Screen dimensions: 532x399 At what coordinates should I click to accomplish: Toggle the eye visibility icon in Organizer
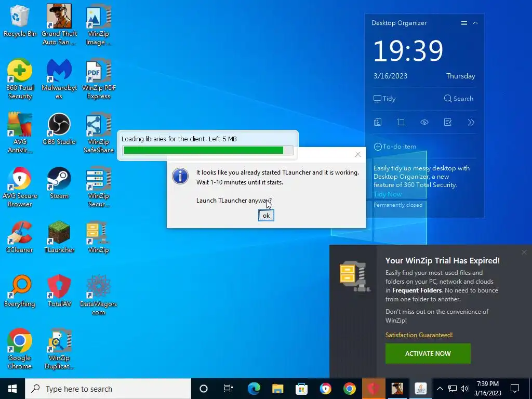[x=424, y=122]
